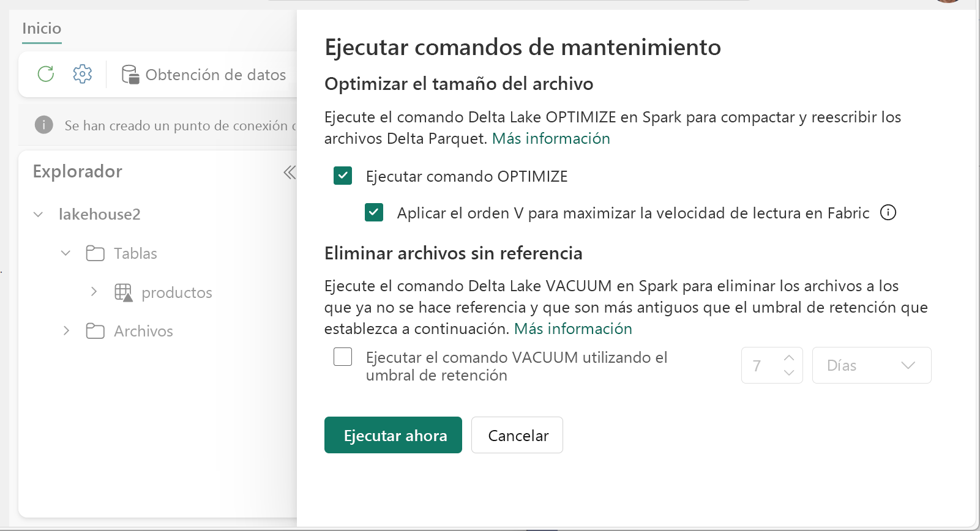This screenshot has height=531, width=980.
Task: Click the Explorador panel heading
Action: click(x=78, y=171)
